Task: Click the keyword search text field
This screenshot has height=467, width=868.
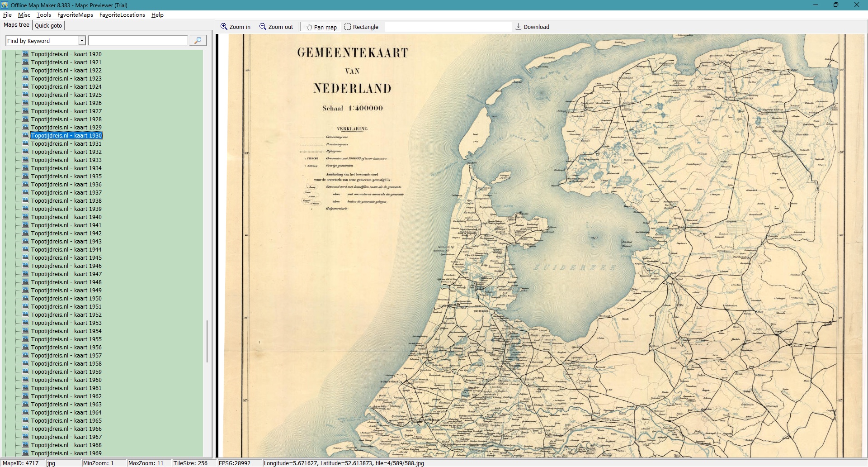Action: (x=137, y=41)
